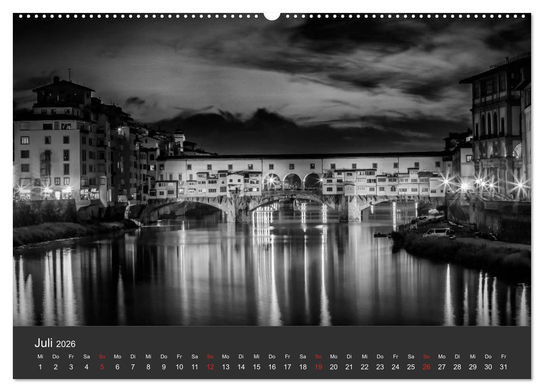Expand the Juli month heading
Image resolution: width=544 pixels, height=392 pixels.
44,344
